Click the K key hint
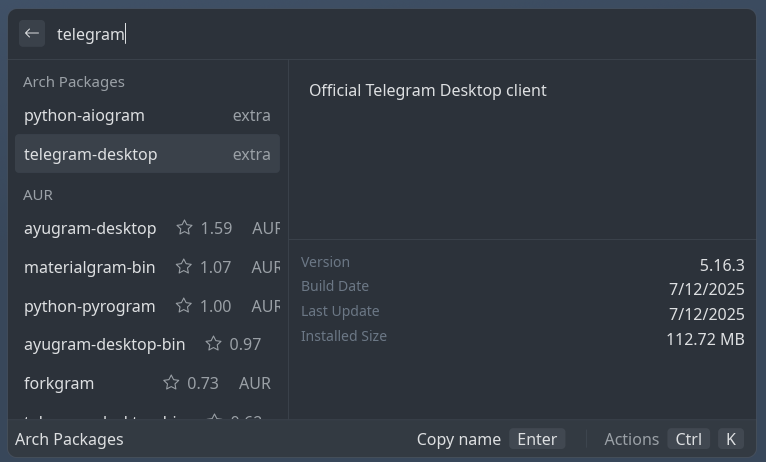The height and width of the screenshot is (462, 766). click(731, 439)
